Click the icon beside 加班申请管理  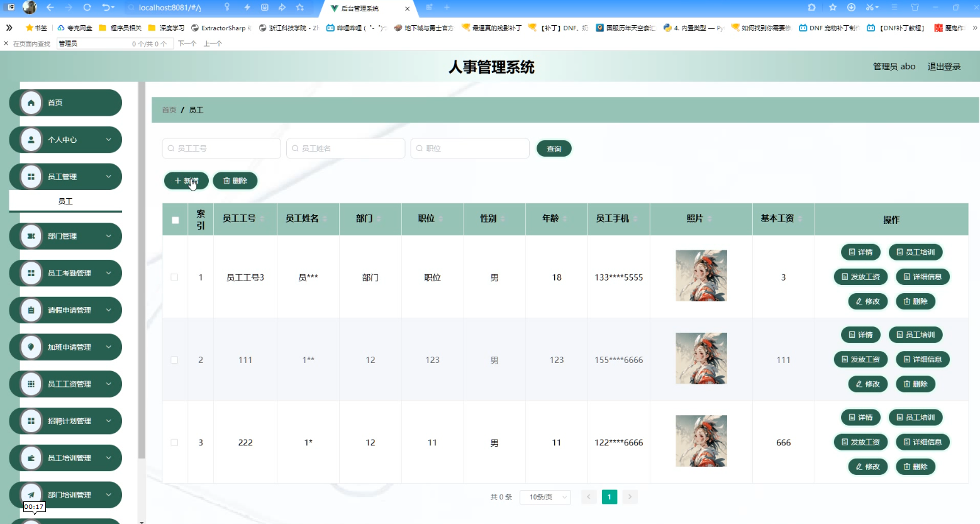(x=31, y=347)
